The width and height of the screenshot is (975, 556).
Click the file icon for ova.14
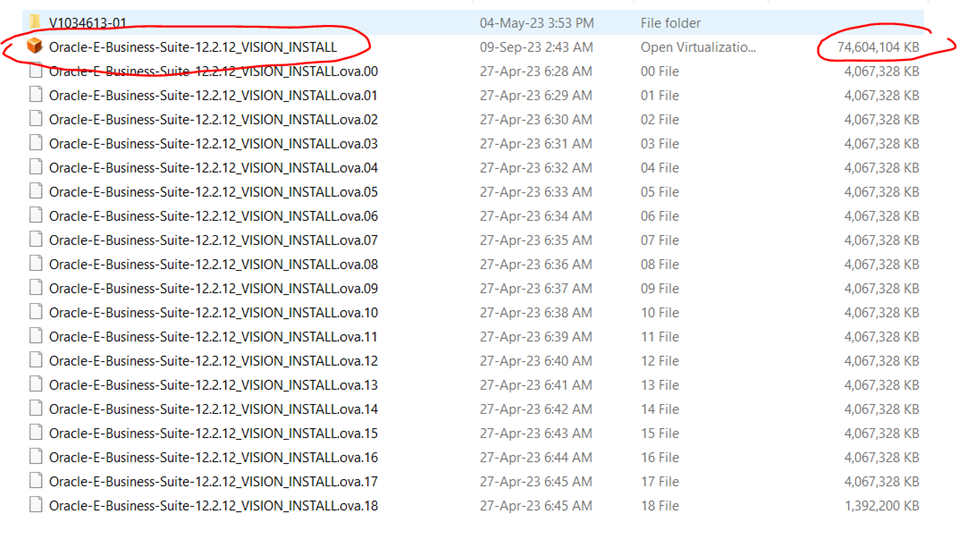[36, 409]
